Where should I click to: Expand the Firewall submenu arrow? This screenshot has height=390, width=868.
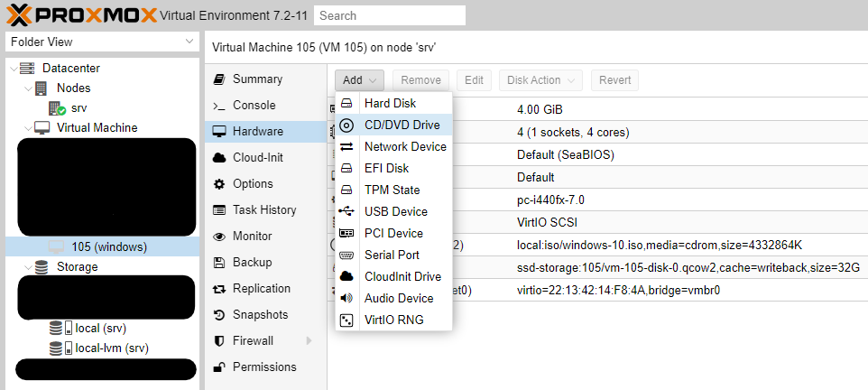pyautogui.click(x=309, y=340)
